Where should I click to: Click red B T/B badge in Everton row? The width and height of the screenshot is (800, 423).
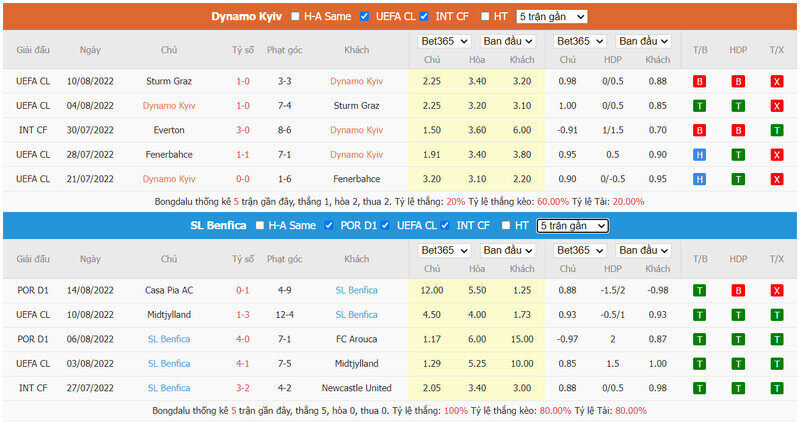point(699,131)
